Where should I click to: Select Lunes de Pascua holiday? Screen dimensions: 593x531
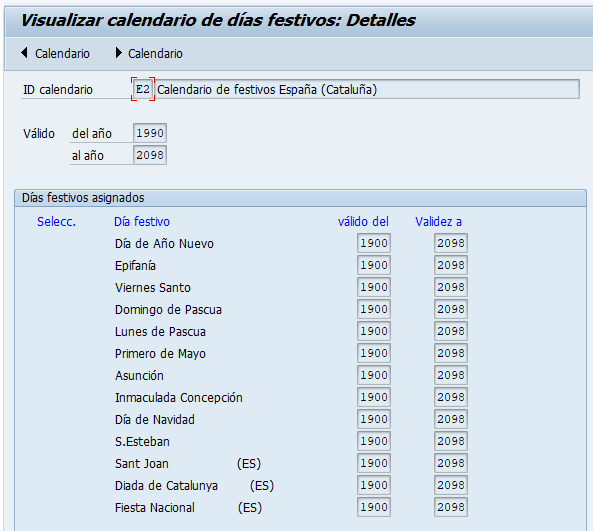click(160, 331)
